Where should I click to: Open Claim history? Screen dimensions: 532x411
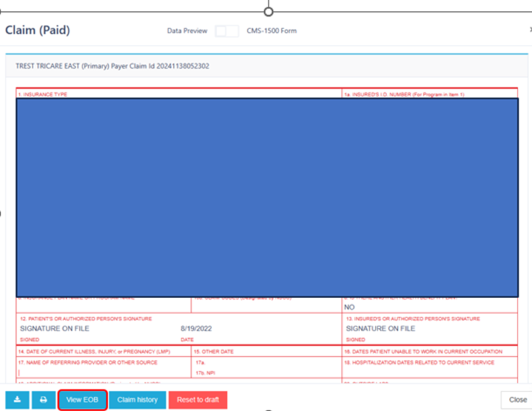point(137,400)
